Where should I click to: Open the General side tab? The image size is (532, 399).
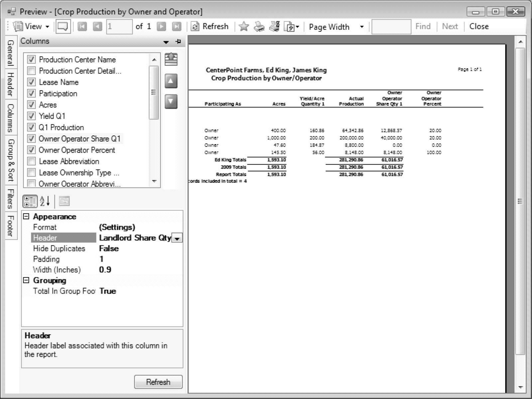11,53
